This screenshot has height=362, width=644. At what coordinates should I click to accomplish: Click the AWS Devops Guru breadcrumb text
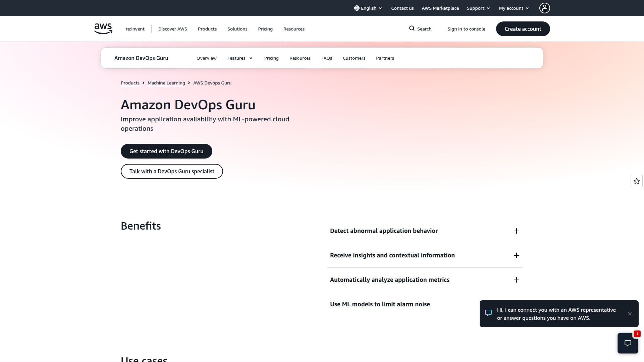tap(212, 83)
